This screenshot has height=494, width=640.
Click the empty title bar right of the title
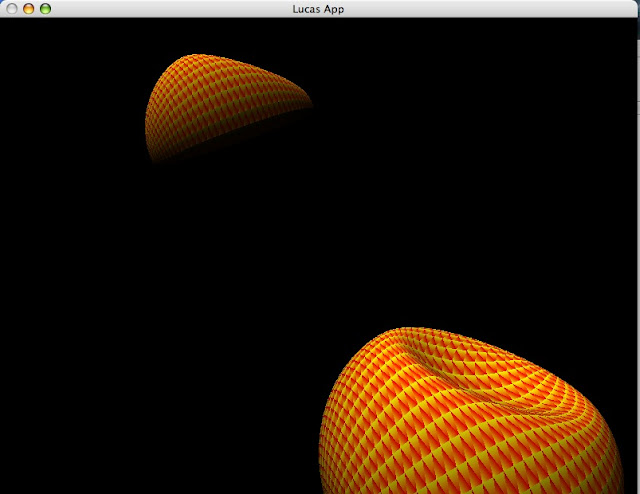point(500,9)
